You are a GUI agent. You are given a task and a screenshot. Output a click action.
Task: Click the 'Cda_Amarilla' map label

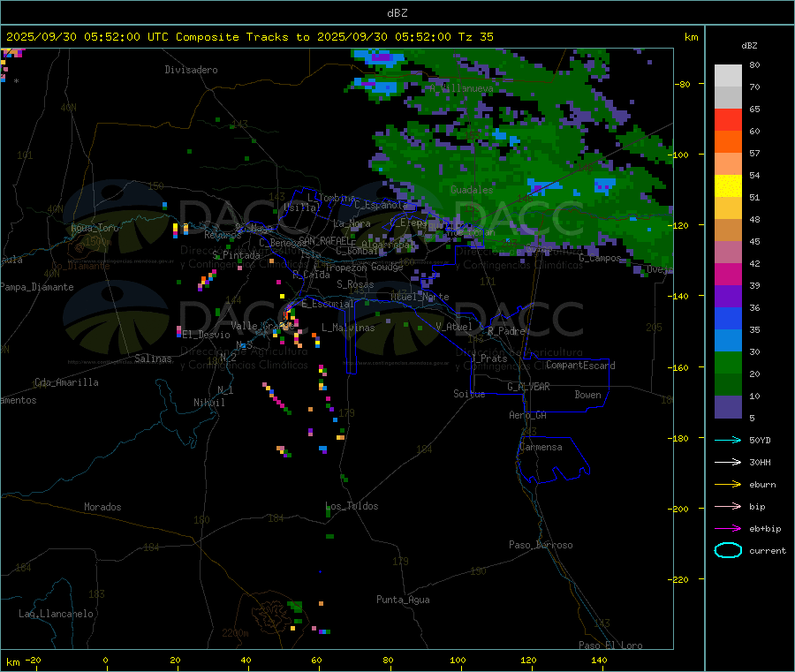tap(66, 382)
